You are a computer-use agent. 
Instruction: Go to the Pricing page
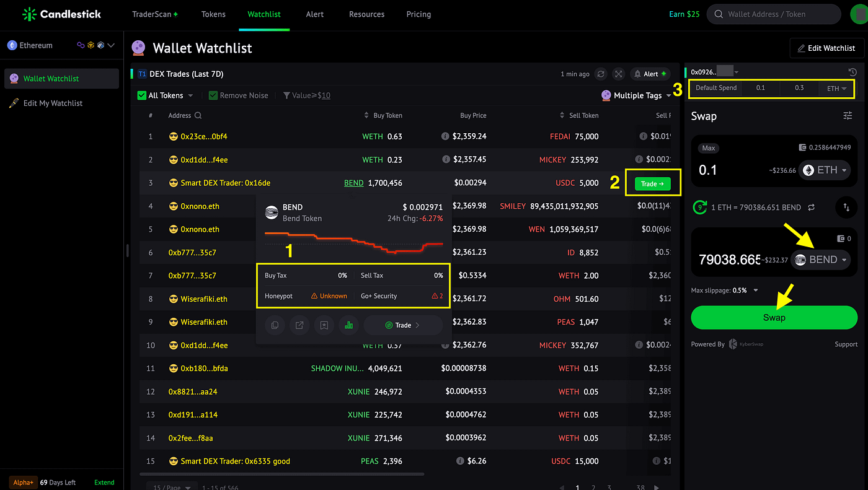[418, 14]
